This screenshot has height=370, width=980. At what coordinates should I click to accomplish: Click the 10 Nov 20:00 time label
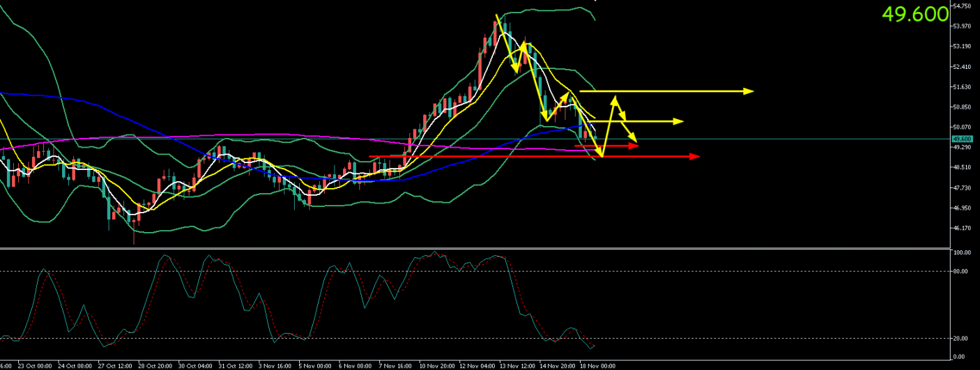pyautogui.click(x=437, y=365)
